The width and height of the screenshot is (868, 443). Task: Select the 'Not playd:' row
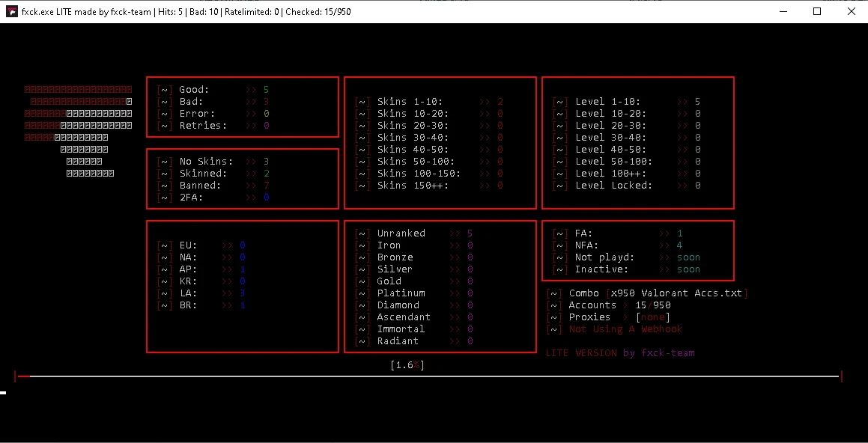pos(627,257)
